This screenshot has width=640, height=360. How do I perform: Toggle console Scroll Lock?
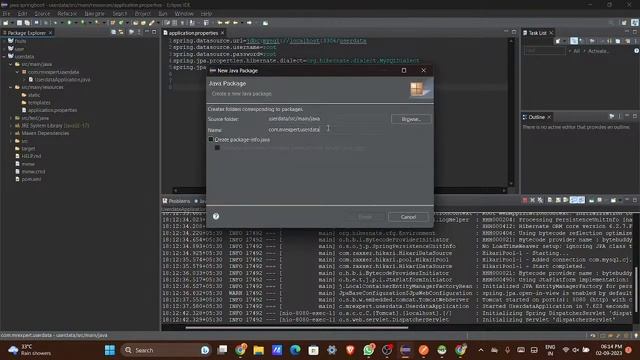point(558,200)
